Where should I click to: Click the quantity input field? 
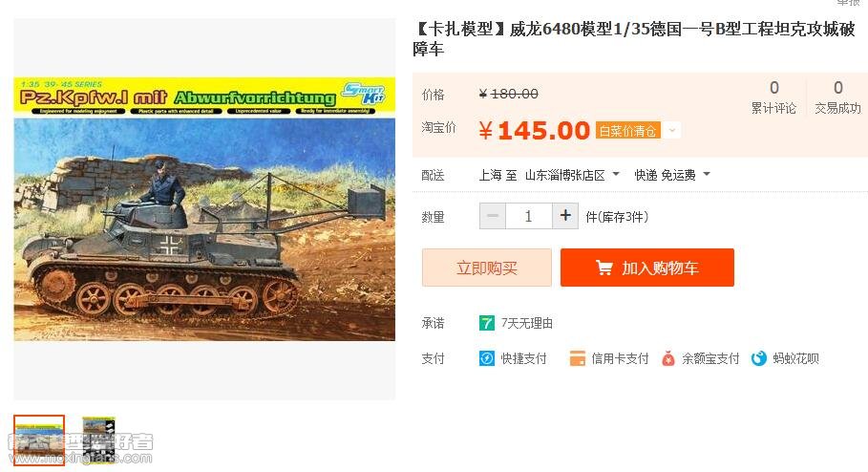point(529,216)
